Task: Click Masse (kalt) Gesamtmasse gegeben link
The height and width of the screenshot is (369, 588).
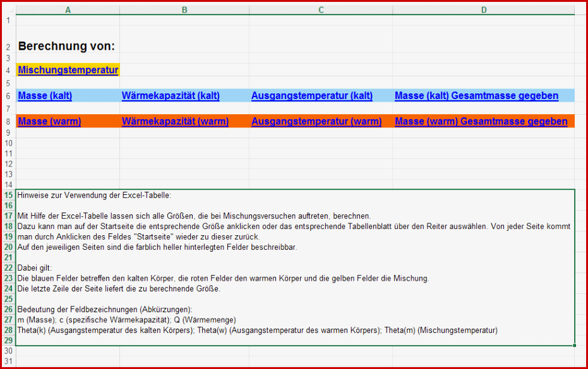Action: pyautogui.click(x=477, y=95)
